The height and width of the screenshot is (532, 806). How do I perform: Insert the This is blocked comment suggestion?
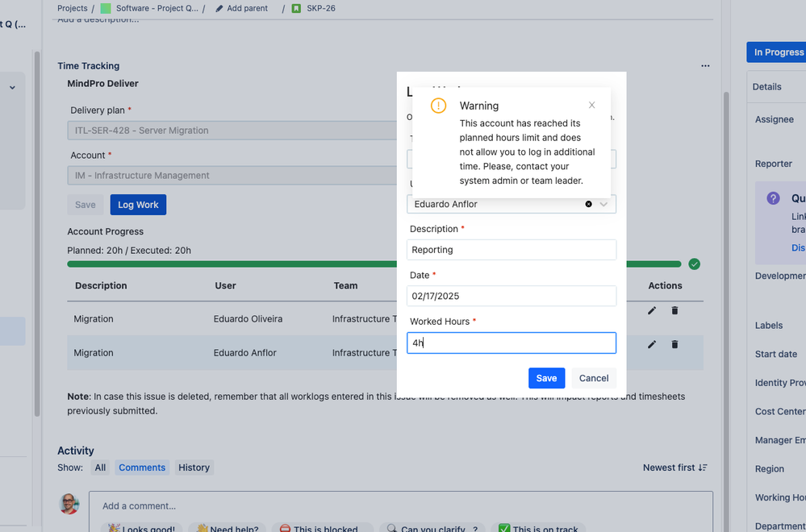click(x=322, y=528)
